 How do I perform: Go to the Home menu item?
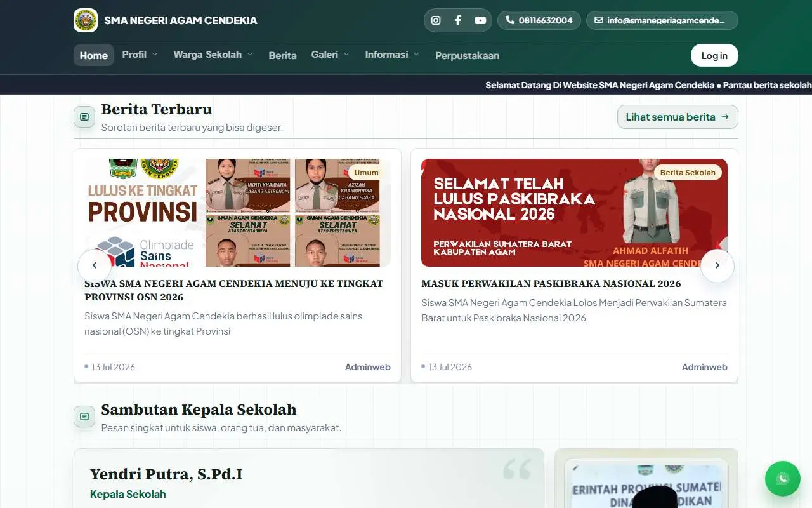click(94, 55)
